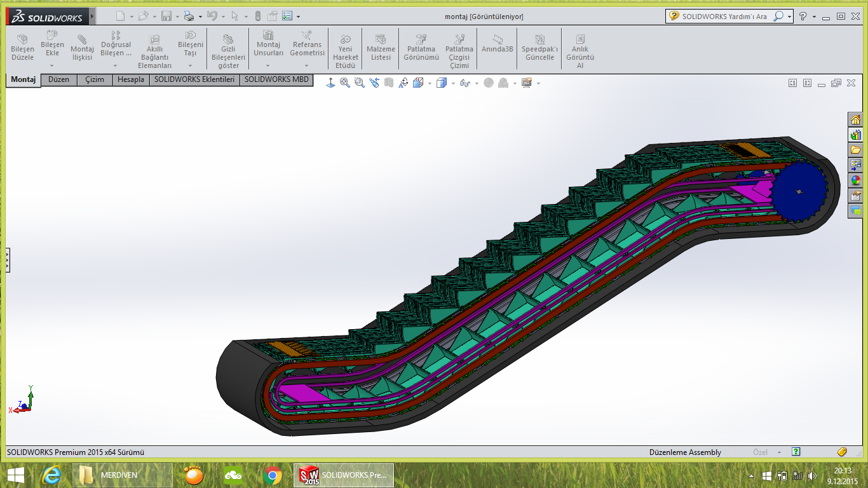Click the Speedpak'ı Güncelle button
This screenshot has width=868, height=488.
(539, 49)
